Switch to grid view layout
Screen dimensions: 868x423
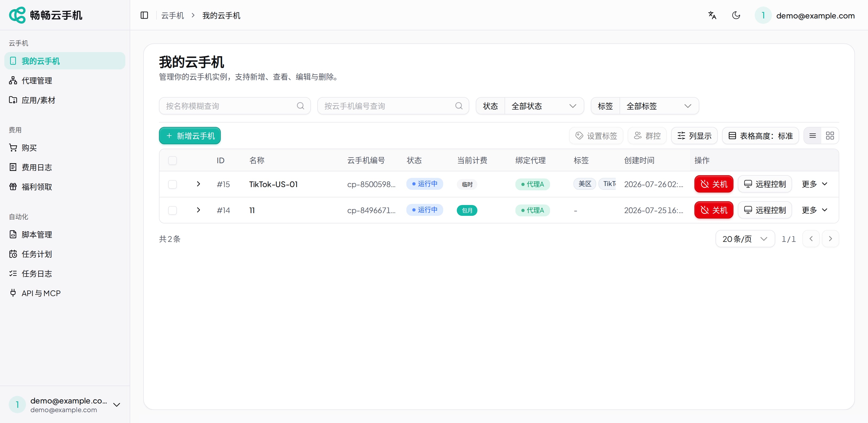829,136
